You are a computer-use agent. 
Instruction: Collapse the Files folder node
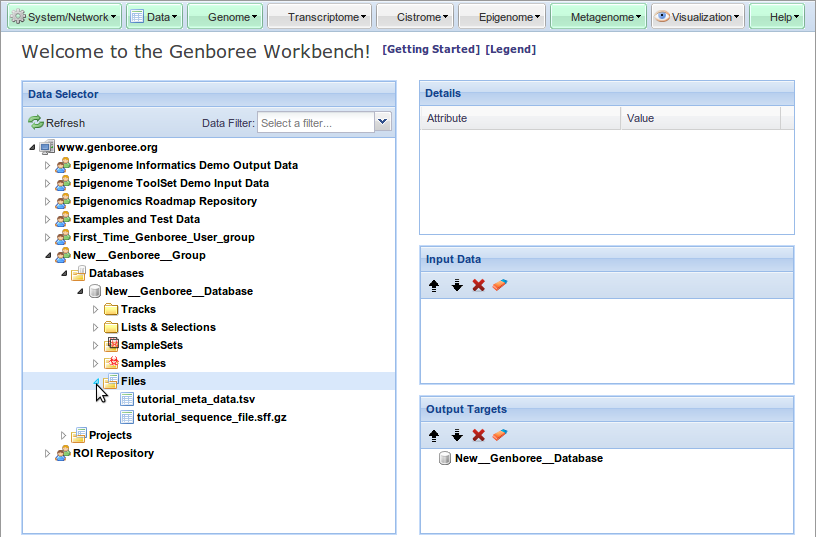(96, 381)
